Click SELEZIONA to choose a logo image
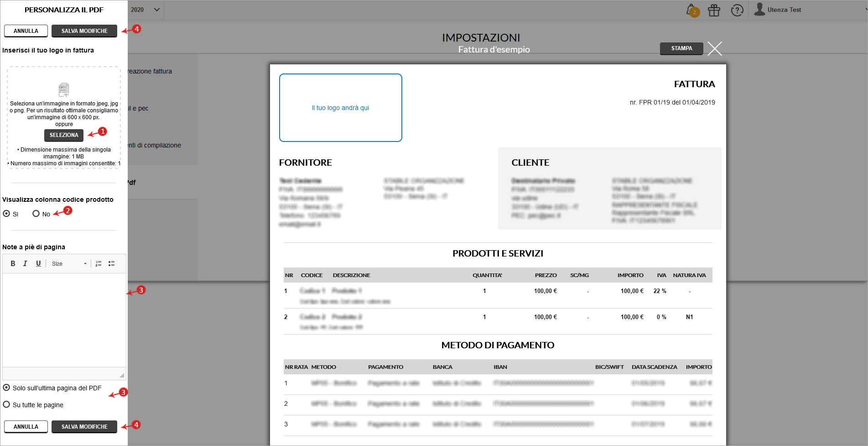868x446 pixels. click(64, 135)
